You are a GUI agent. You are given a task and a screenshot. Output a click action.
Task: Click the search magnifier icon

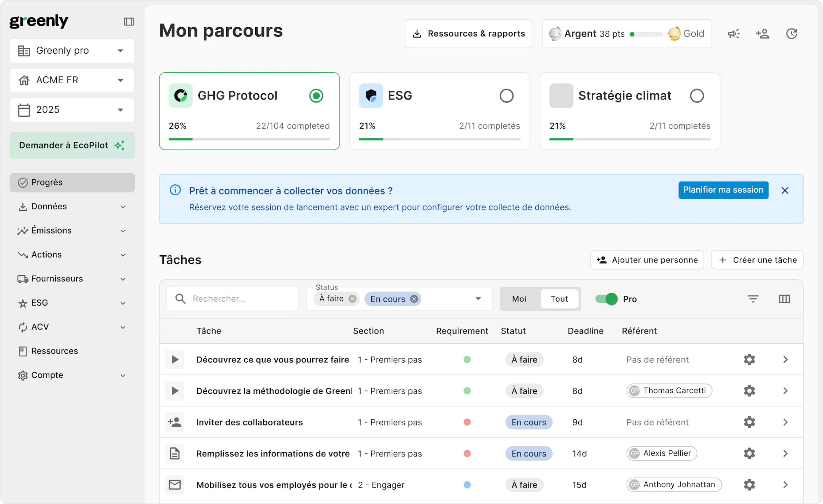pos(180,299)
